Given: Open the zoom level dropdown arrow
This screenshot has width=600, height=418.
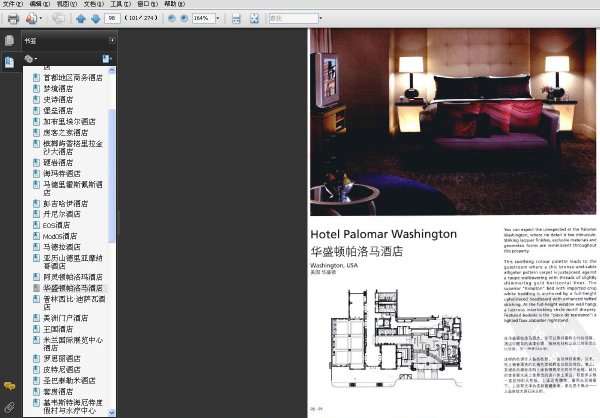Looking at the screenshot, I should tap(218, 18).
